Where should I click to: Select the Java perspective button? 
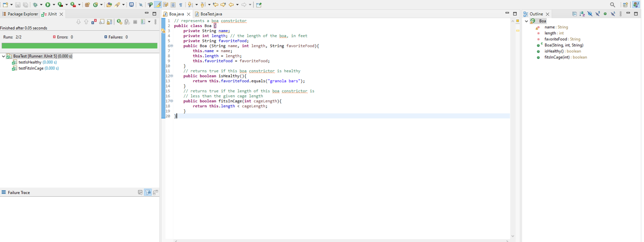click(636, 5)
